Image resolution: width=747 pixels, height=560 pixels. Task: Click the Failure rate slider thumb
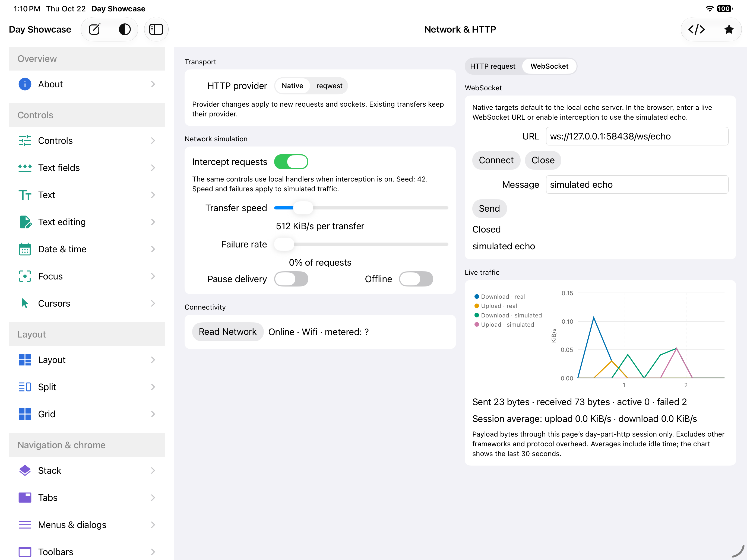pos(284,244)
